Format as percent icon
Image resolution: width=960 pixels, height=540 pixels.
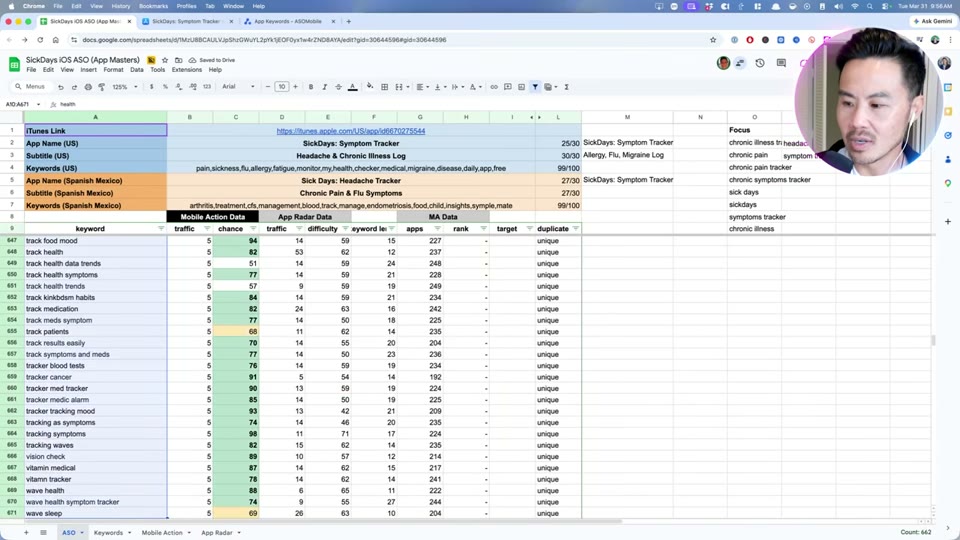tap(165, 87)
